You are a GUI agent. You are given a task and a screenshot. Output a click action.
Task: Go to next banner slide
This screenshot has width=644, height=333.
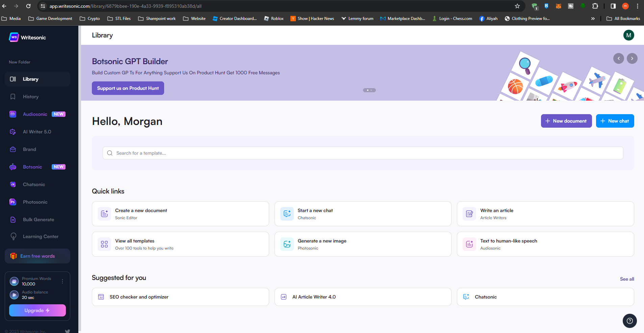pyautogui.click(x=632, y=58)
